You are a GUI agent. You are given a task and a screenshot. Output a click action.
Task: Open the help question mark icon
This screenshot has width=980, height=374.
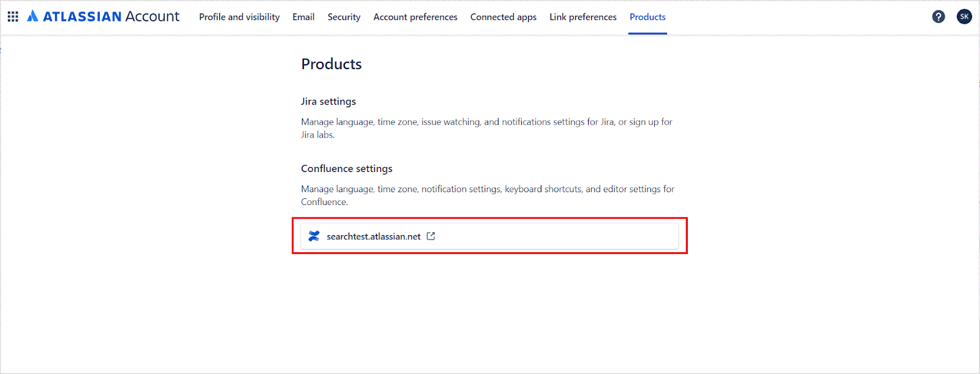coord(938,17)
